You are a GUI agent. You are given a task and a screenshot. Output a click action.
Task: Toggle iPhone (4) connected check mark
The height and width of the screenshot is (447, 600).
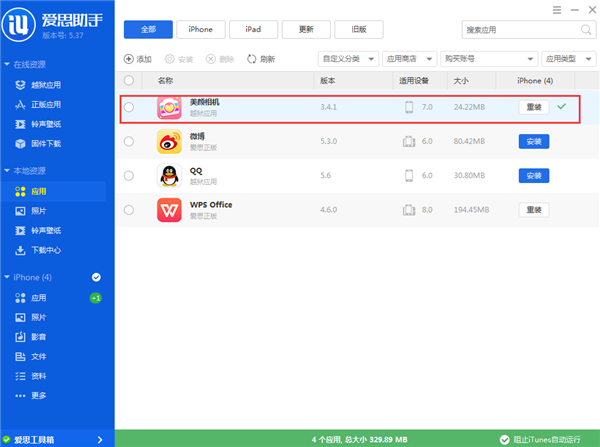(96, 277)
